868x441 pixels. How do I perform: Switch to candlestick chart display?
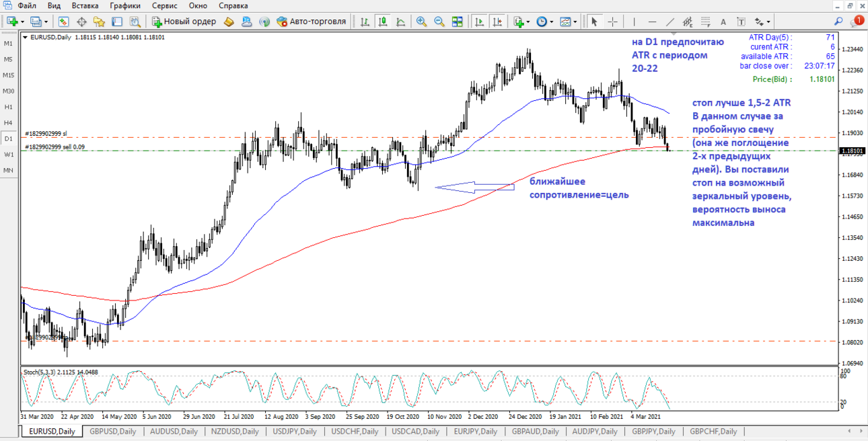click(x=383, y=22)
